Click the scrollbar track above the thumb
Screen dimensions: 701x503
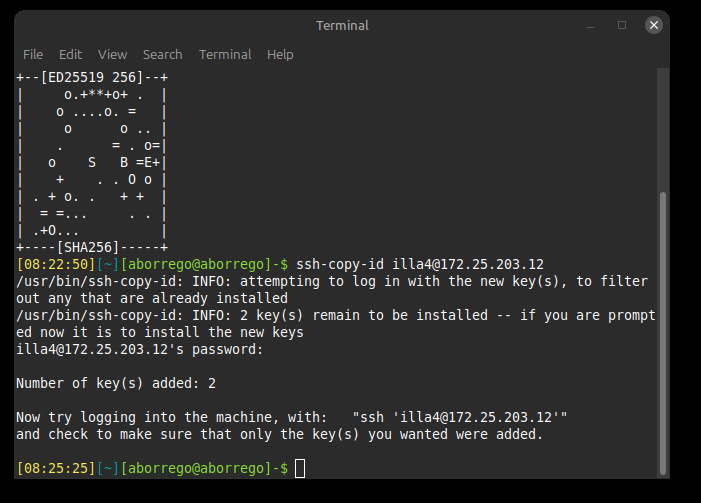coord(663,130)
